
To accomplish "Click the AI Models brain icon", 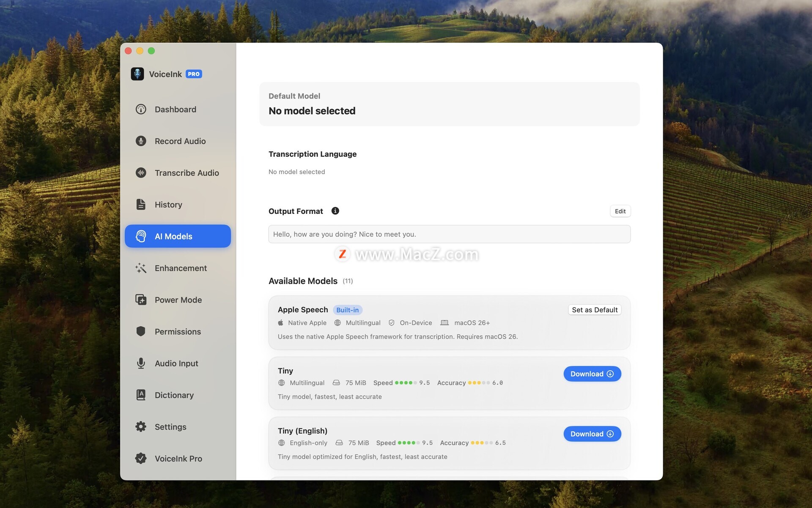I will (x=141, y=236).
